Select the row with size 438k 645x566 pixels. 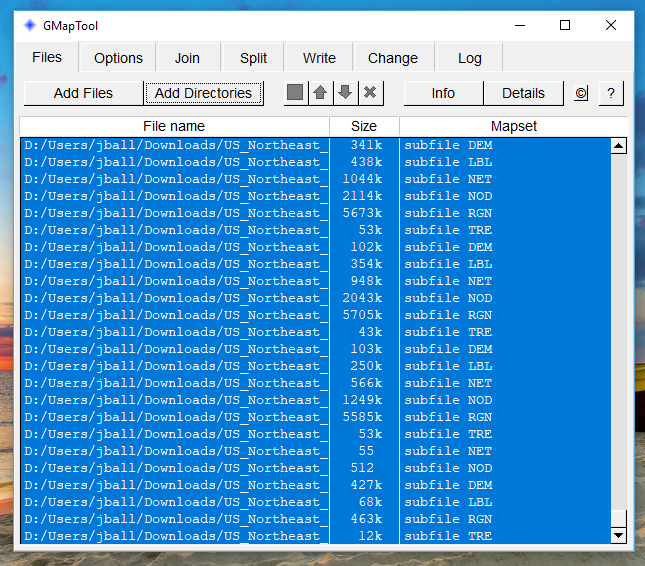coord(316,162)
